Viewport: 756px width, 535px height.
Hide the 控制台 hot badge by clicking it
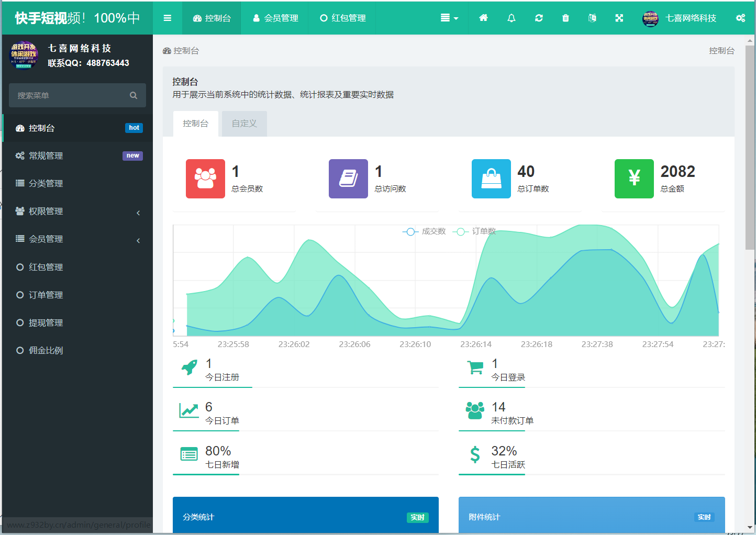click(134, 128)
